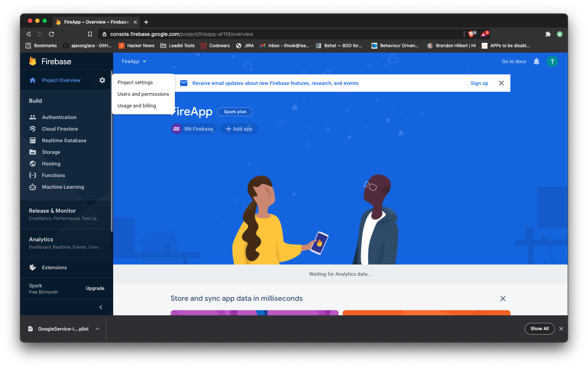Select Usage and billing
Viewport: 588px width, 369px height.
coord(143,106)
